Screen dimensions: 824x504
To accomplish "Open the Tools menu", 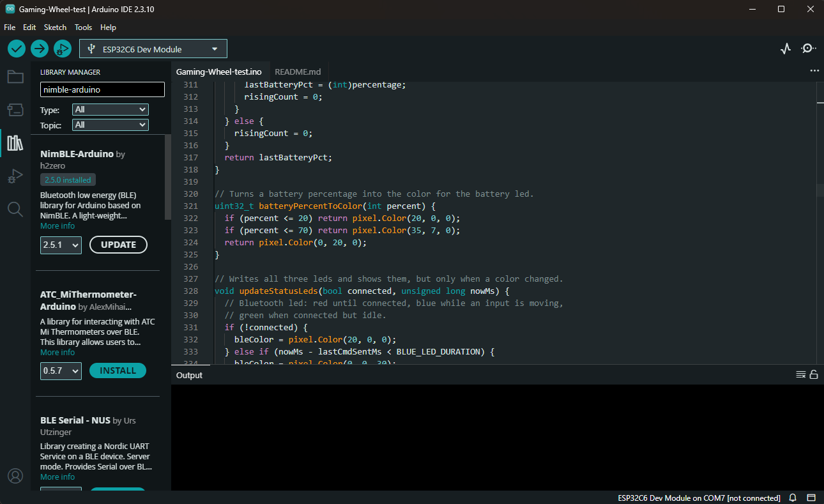I will [x=84, y=27].
